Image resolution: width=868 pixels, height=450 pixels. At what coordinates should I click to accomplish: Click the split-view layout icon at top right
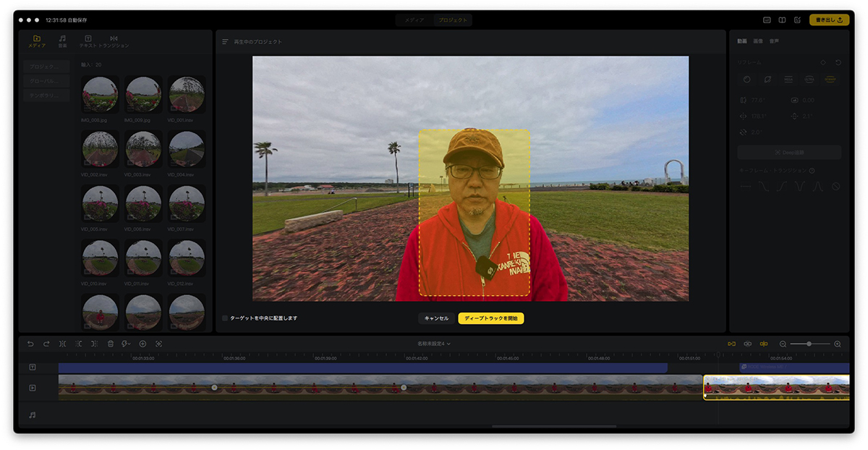pyautogui.click(x=783, y=20)
